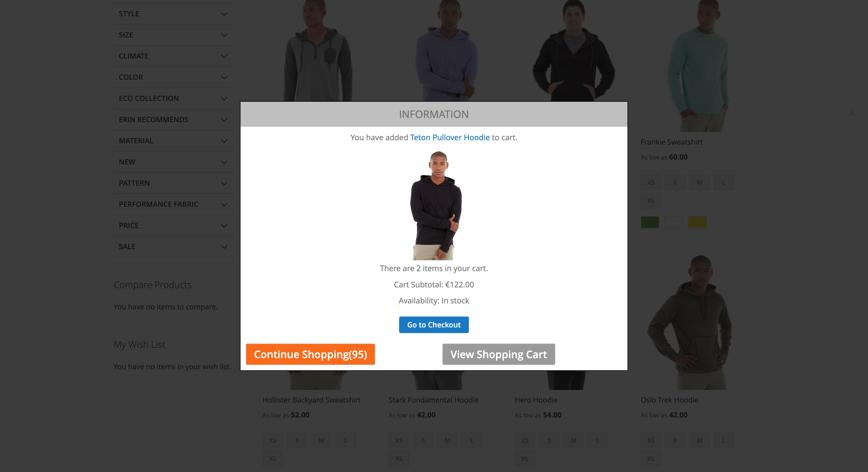This screenshot has height=472, width=868.
Task: Click View Shopping Cart button
Action: (x=499, y=354)
